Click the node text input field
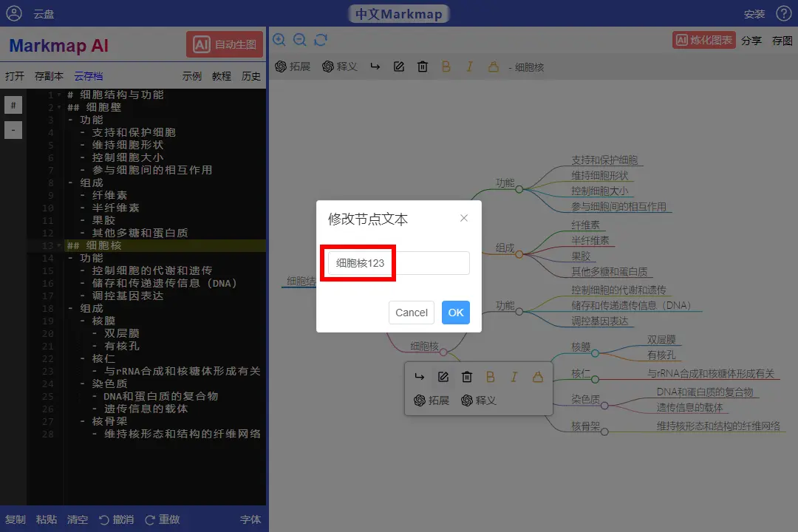798x532 pixels. (398, 263)
